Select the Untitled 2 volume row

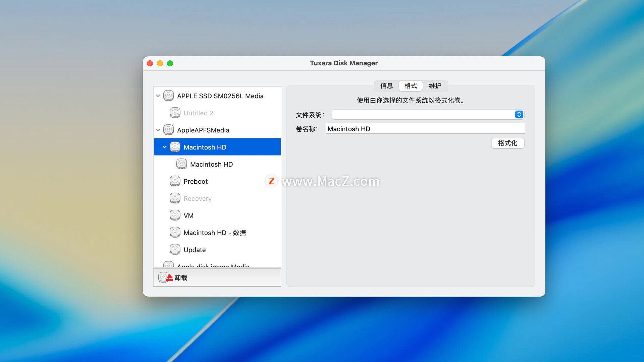coord(217,113)
